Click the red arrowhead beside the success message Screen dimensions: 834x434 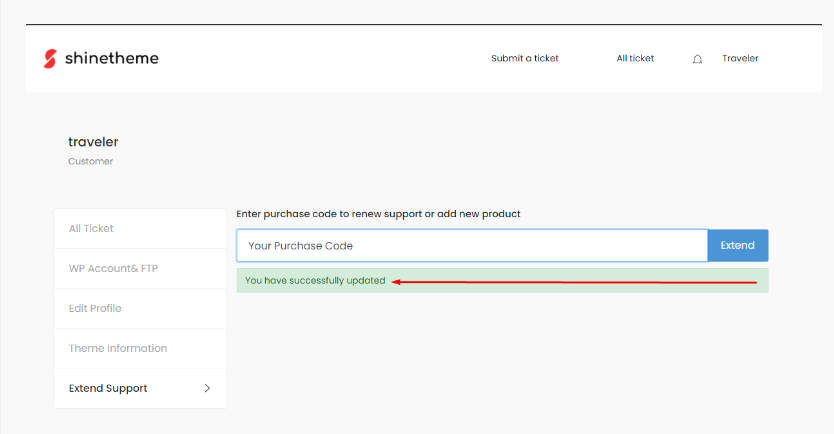(396, 282)
